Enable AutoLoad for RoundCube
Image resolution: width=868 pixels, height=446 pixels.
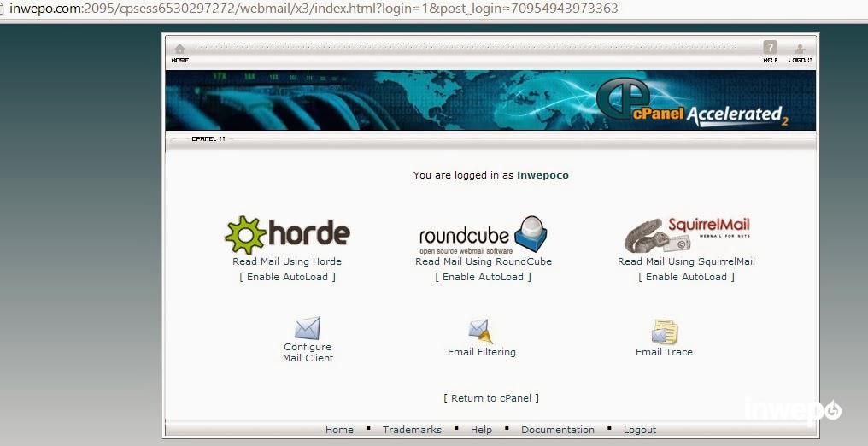483,277
